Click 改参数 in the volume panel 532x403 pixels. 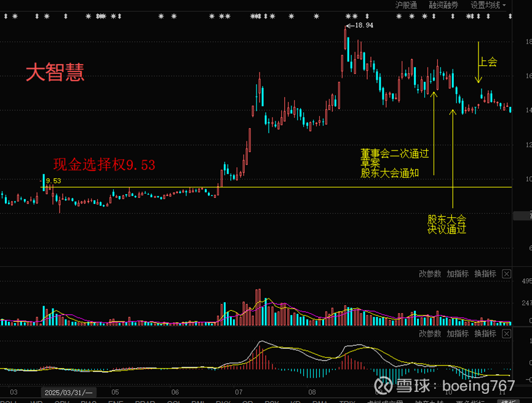pos(430,274)
